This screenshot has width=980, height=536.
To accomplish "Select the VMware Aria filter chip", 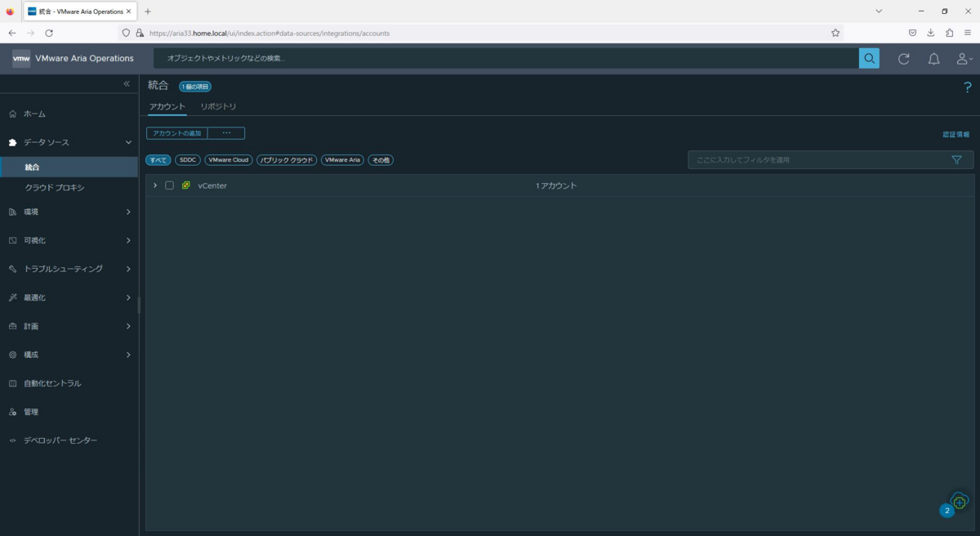I will point(343,160).
